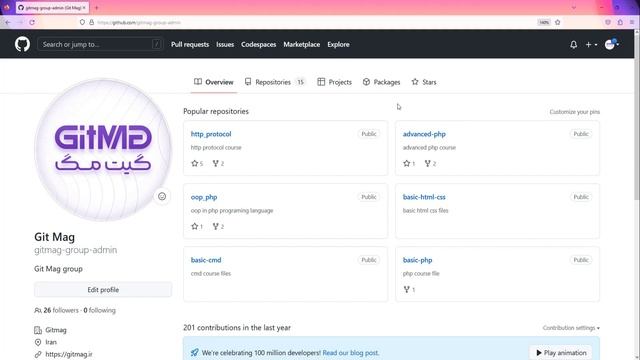Click the browser address bar URL
Image resolution: width=640 pixels, height=360 pixels.
click(x=139, y=22)
